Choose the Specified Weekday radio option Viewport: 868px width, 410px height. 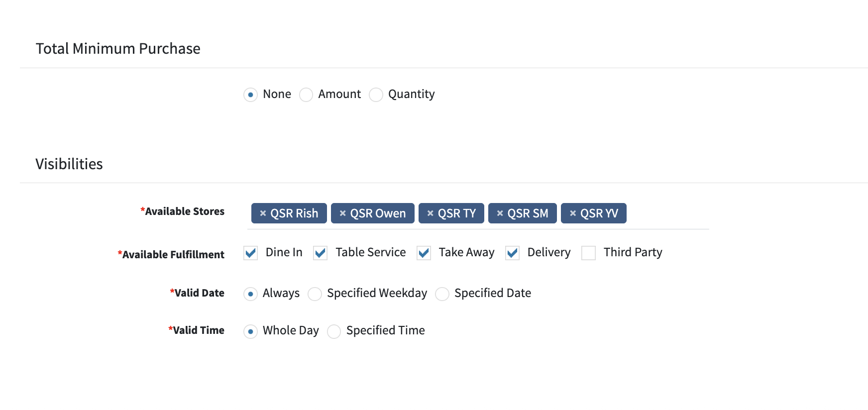(x=315, y=294)
